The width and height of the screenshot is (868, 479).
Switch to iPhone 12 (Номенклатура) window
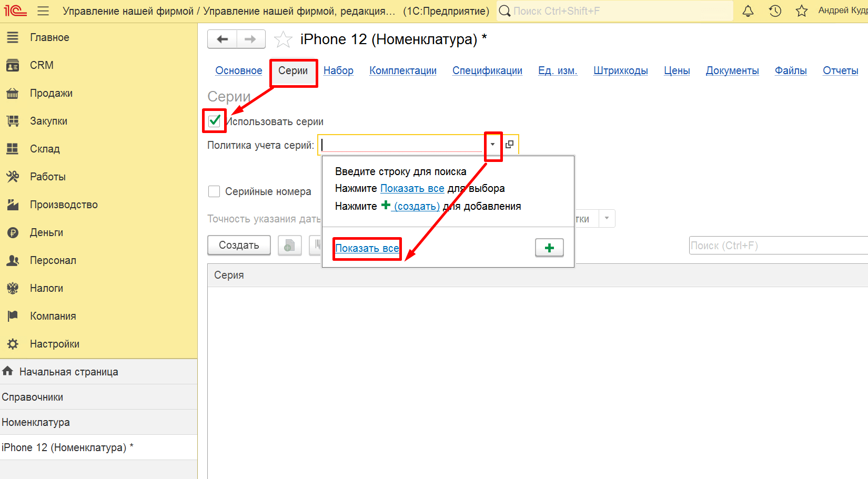point(98,447)
